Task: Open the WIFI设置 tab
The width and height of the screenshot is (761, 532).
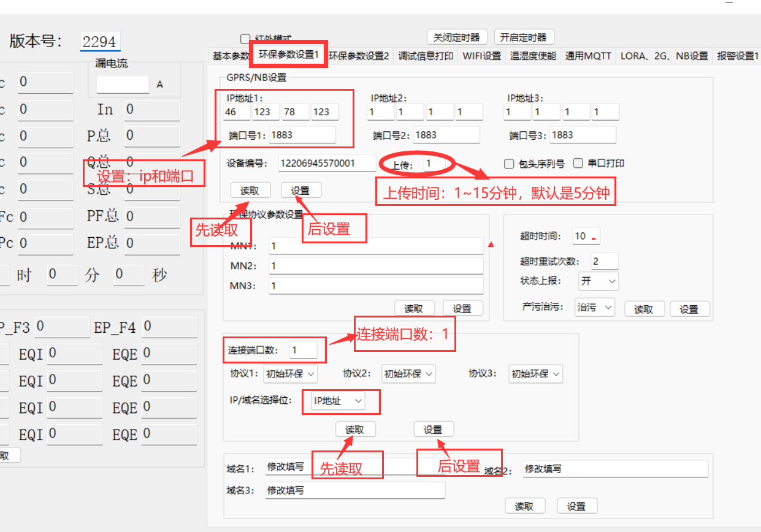Action: 481,56
